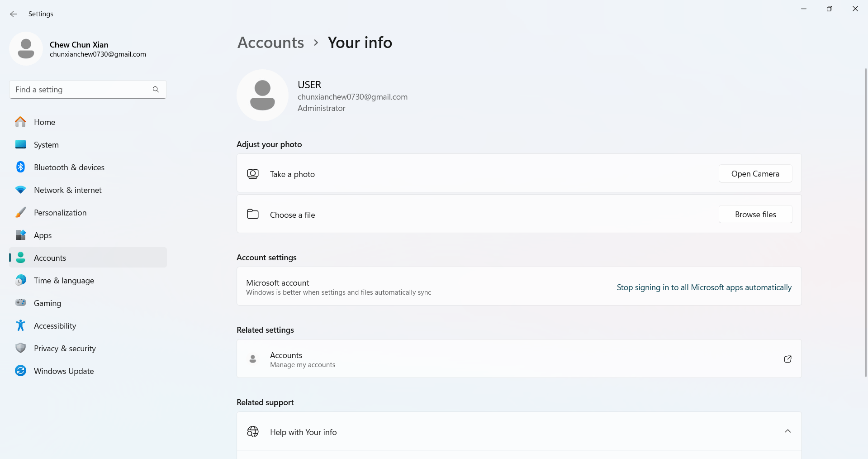Click the 'Microsoft account' label
Image resolution: width=868 pixels, height=459 pixels.
278,283
